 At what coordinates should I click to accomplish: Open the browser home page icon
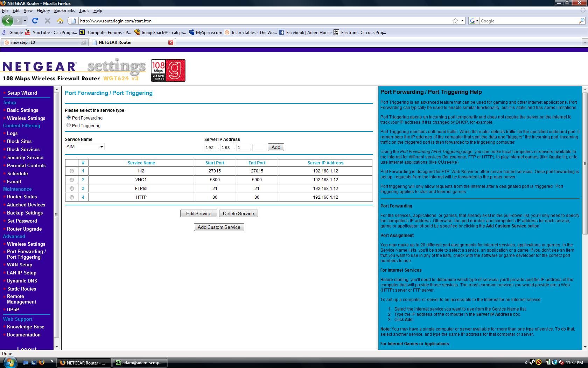[x=60, y=21]
